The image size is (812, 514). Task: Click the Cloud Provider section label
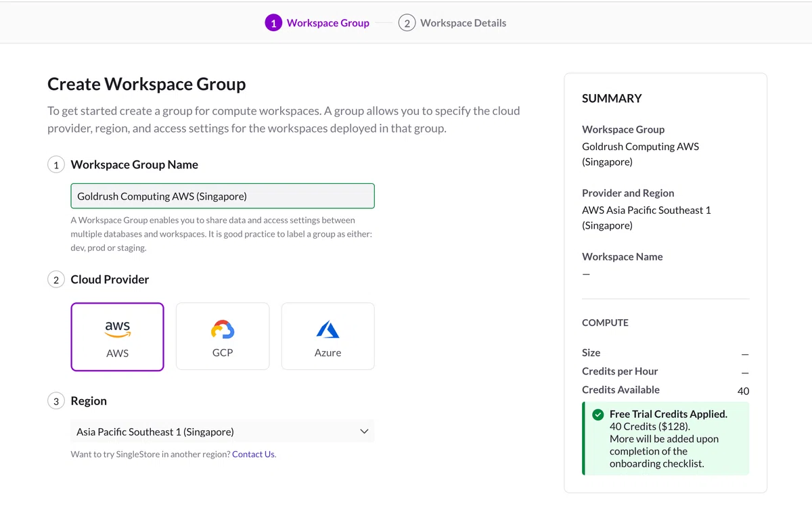[110, 280]
